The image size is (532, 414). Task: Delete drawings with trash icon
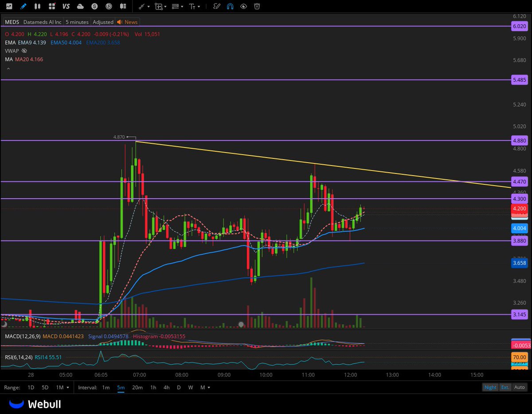click(x=257, y=6)
